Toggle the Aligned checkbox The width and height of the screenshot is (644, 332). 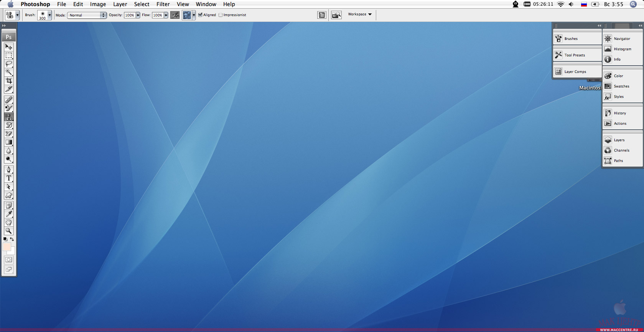coord(200,15)
